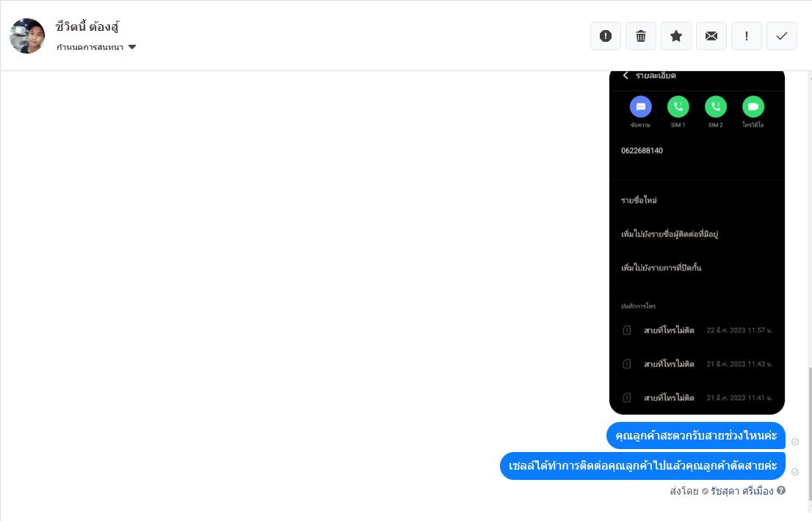
Task: Select message bubble คุณลูกค้าสะดวกรับสายช่วงไหนค่ะ
Action: coord(696,436)
